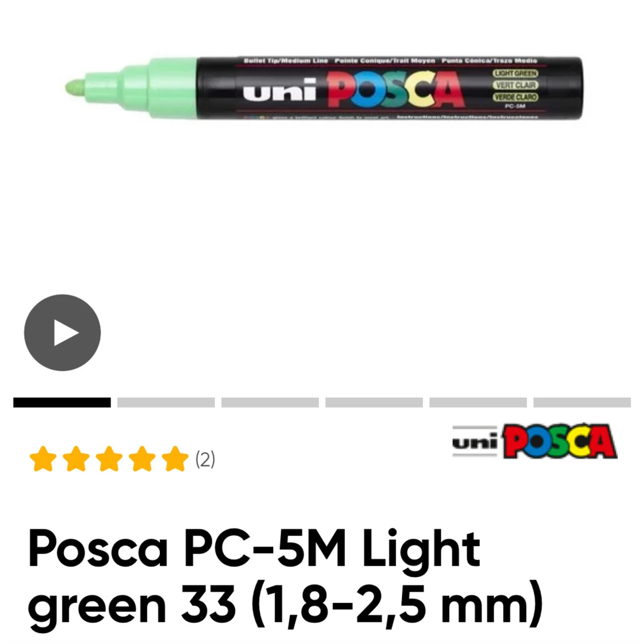Screen dimensions: 644x644
Task: Tap the product title Posca PC-5M Light green
Action: (285, 578)
